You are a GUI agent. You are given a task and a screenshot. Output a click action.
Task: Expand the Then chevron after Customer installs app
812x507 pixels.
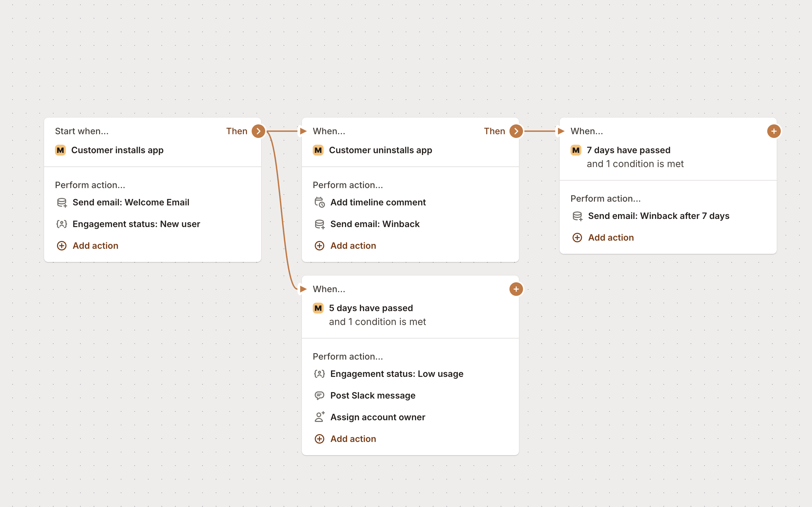(x=258, y=131)
